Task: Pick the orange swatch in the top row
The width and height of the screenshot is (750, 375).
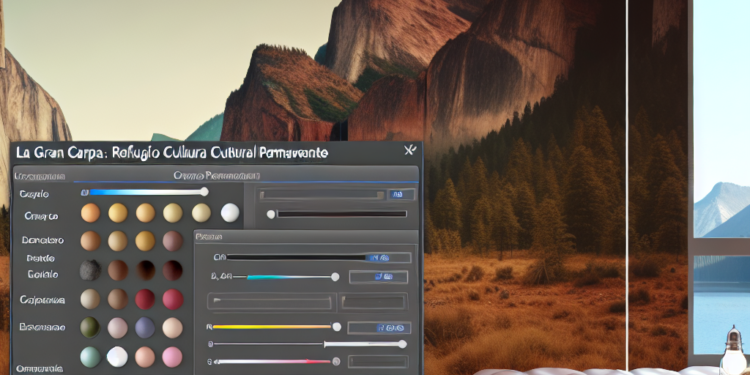Action: coord(90,213)
